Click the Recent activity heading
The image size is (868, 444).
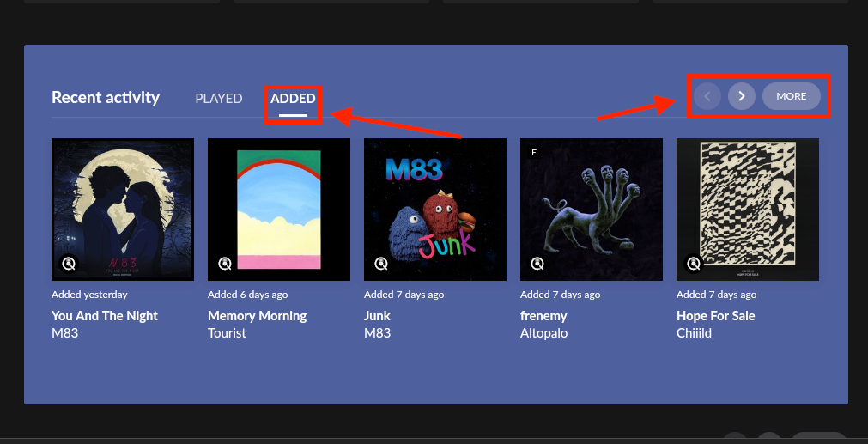pos(106,97)
